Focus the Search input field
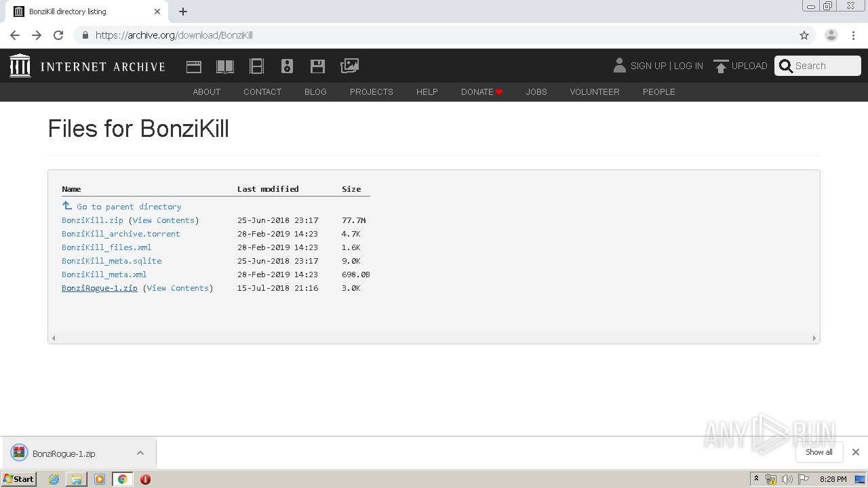868x488 pixels. click(826, 66)
